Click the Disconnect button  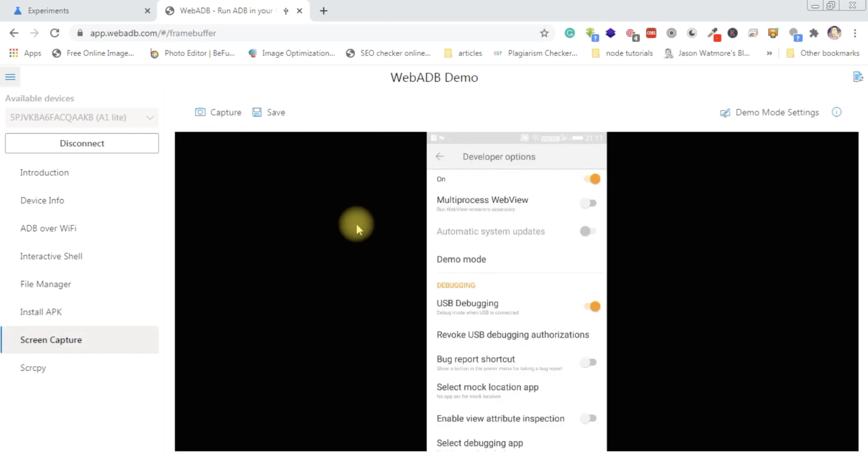coord(82,143)
